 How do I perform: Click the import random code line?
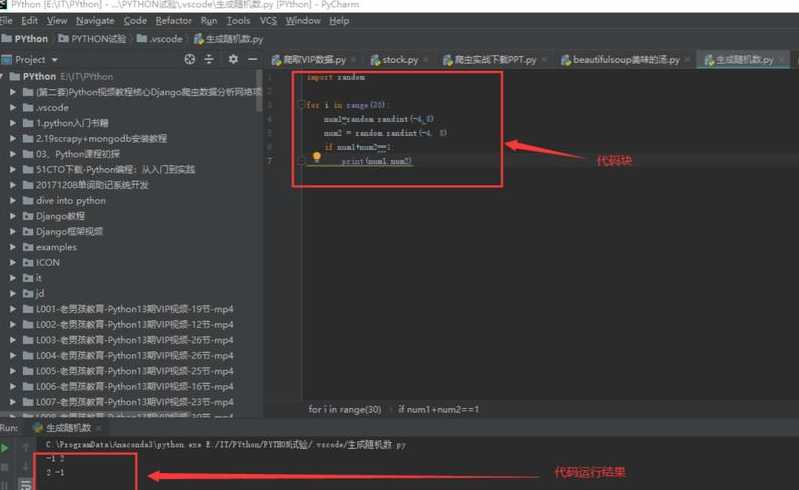coord(336,77)
